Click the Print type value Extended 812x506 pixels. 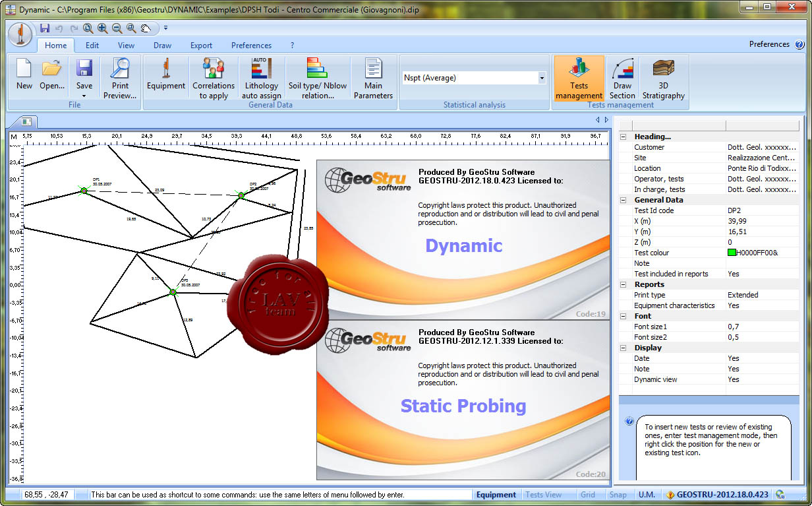coord(763,295)
